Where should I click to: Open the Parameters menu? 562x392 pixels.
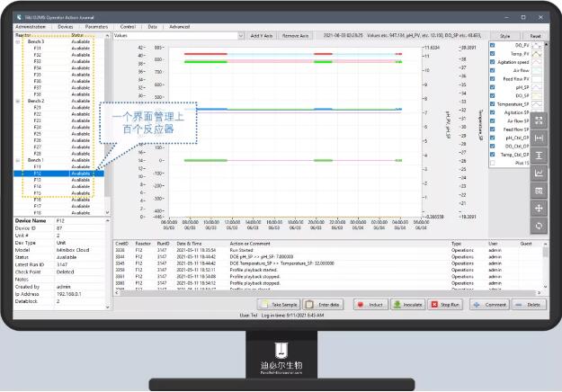pos(96,26)
